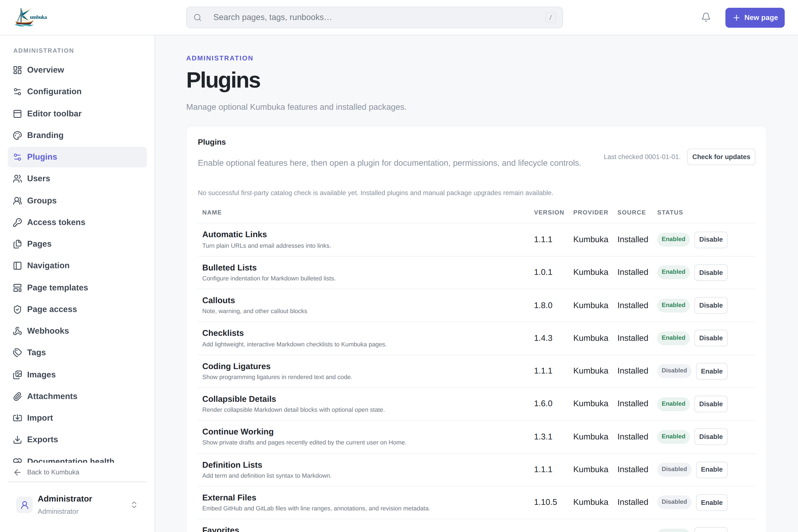Click the Access tokens key icon

pos(17,222)
